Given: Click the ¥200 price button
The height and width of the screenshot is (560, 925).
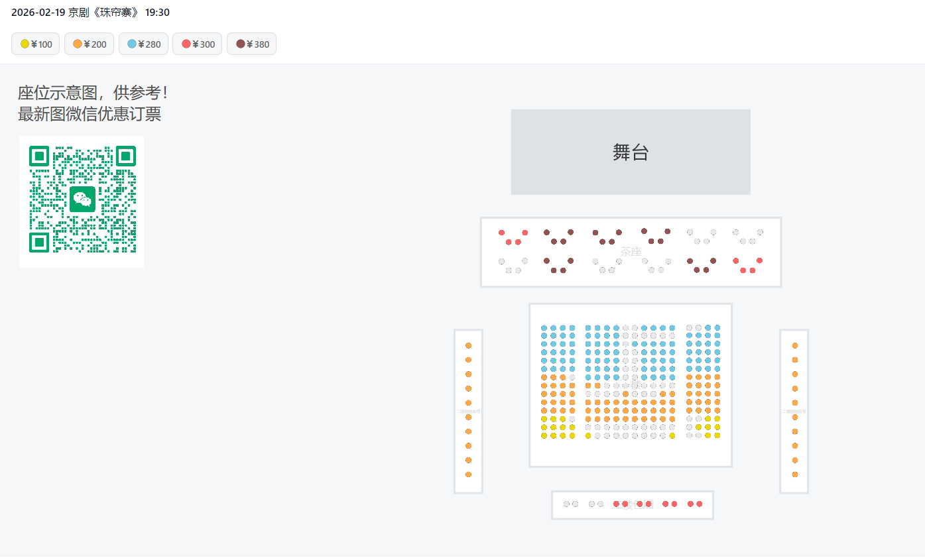Looking at the screenshot, I should (x=89, y=44).
